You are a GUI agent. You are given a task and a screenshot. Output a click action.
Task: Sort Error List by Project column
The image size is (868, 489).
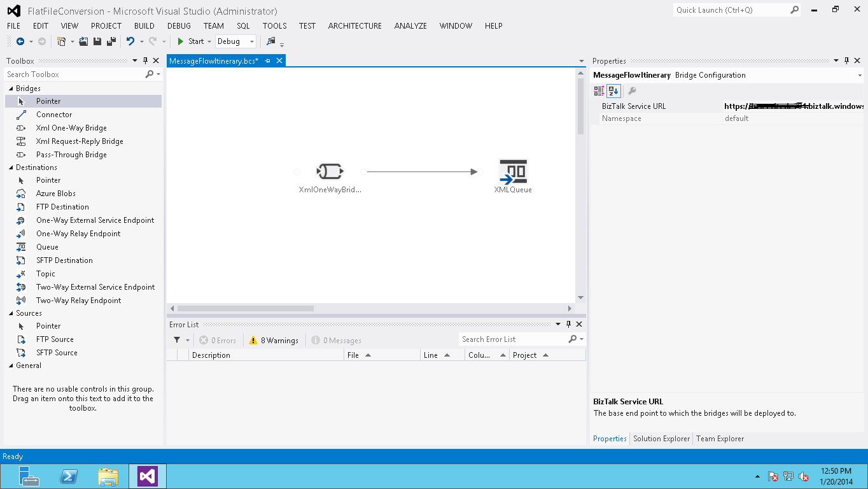coord(548,355)
